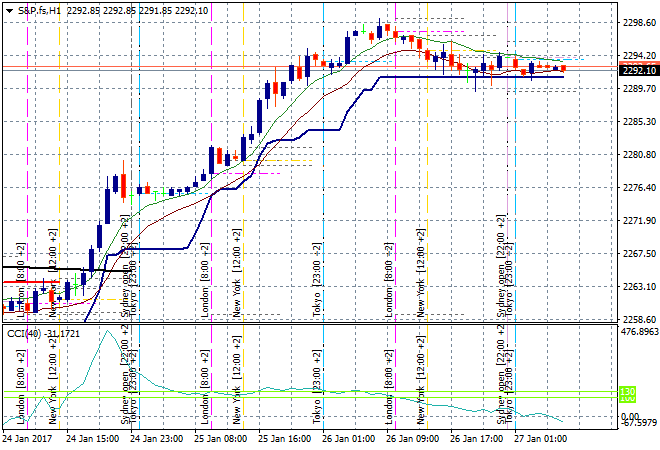Open the chart menu triangle beside S&P.fs
This screenshot has width=660, height=450.
(9, 9)
